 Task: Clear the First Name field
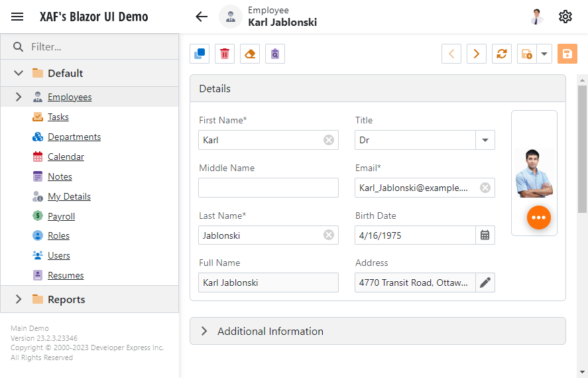[329, 140]
